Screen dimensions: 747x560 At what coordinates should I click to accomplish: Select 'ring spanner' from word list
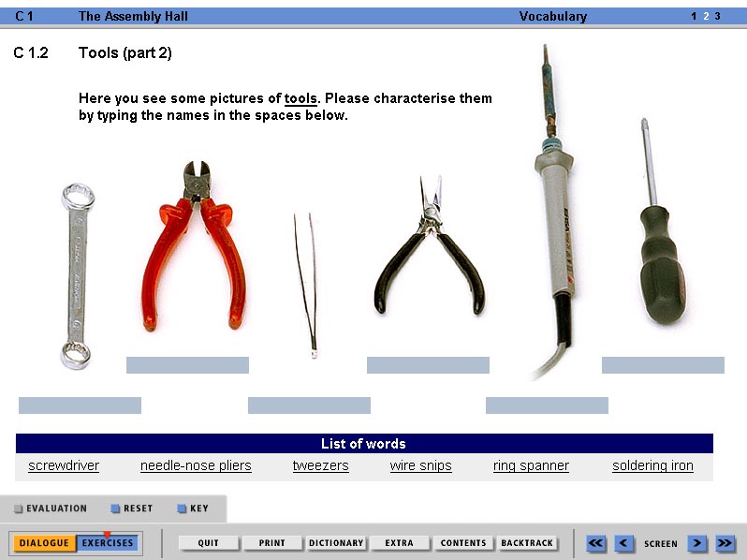tap(531, 465)
